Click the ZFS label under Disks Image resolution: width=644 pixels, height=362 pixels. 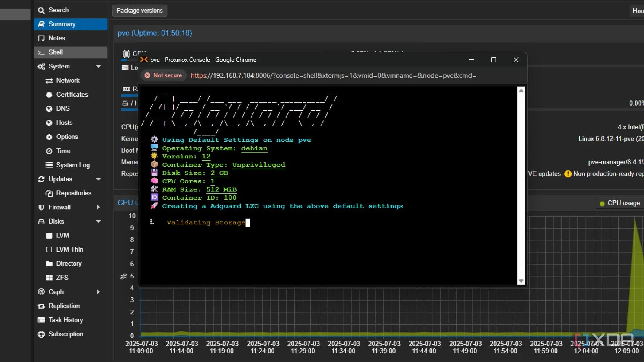62,278
